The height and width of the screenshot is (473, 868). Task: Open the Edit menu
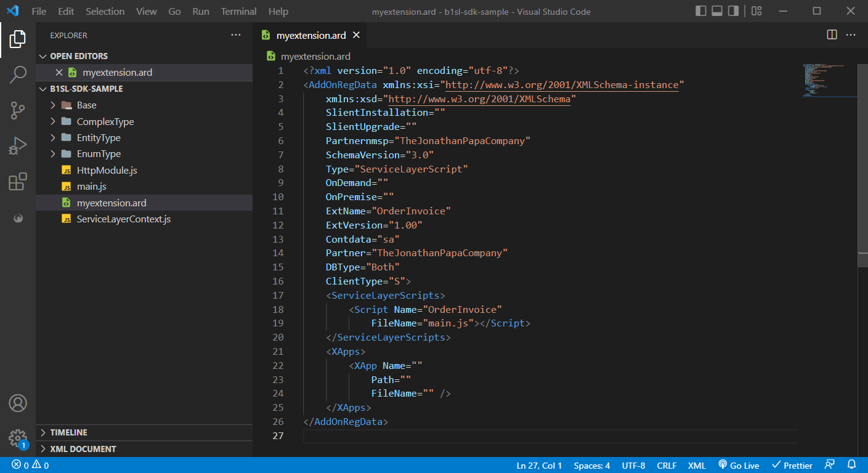pos(66,11)
